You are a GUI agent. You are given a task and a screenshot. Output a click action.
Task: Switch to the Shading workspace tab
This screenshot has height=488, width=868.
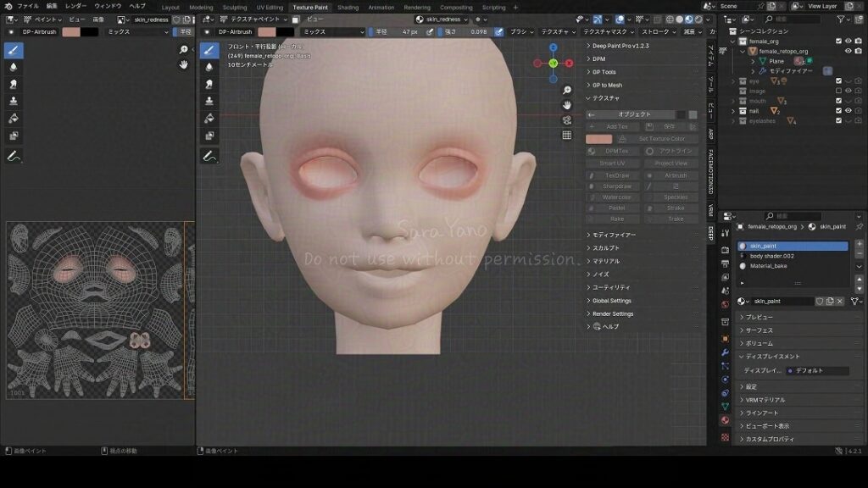348,7
